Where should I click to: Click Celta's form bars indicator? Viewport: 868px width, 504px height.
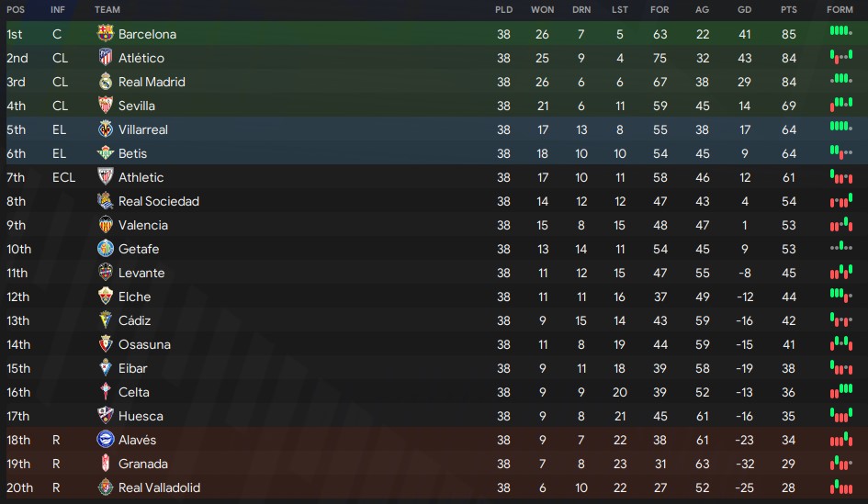[x=840, y=390]
